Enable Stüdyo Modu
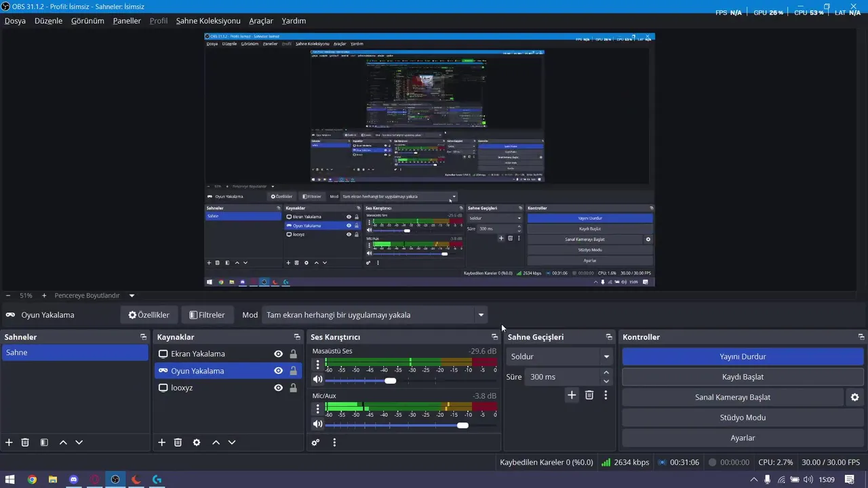 point(743,418)
